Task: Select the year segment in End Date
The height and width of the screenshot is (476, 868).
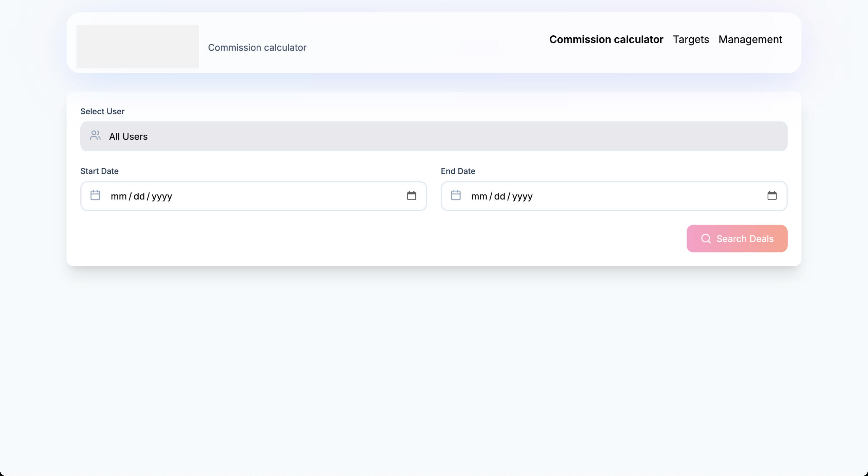Action: click(x=522, y=196)
